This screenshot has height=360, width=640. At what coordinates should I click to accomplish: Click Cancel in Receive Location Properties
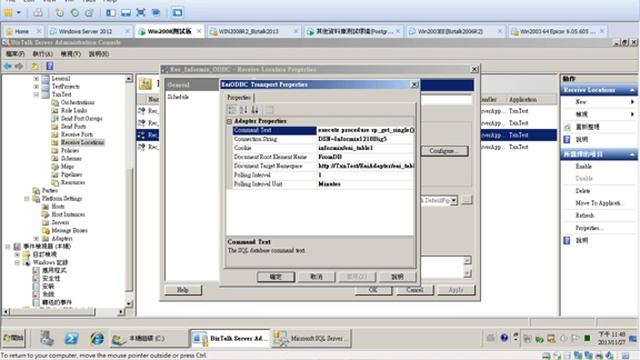[414, 290]
